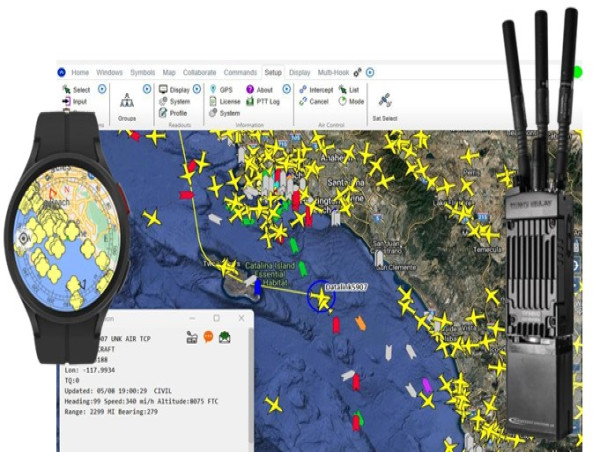Switch to the Commands tab

coord(240,72)
